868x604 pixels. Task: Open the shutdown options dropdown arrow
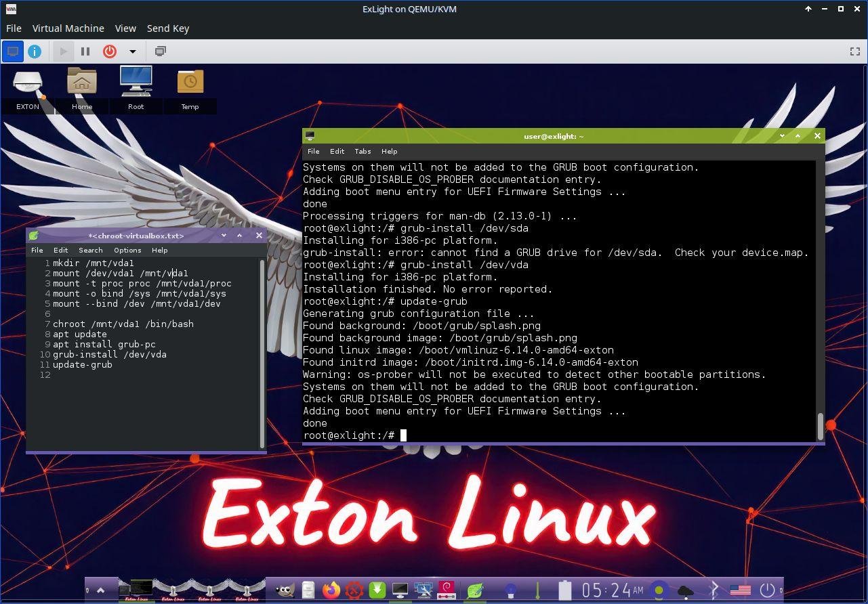(133, 51)
